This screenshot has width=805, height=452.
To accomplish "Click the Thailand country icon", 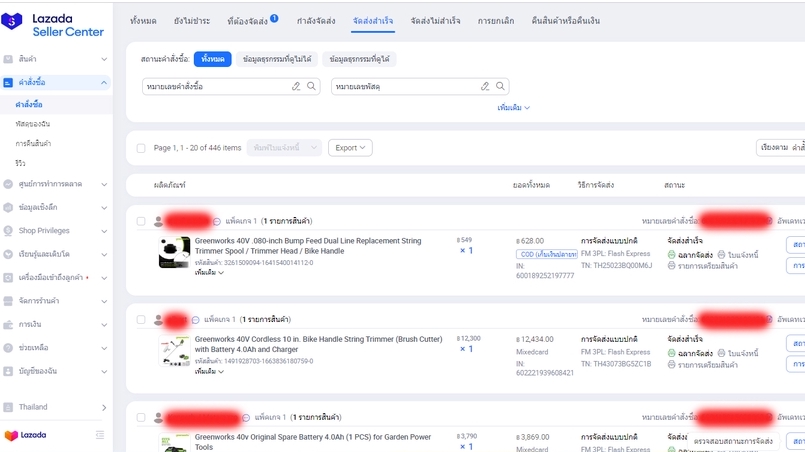I will (8, 407).
